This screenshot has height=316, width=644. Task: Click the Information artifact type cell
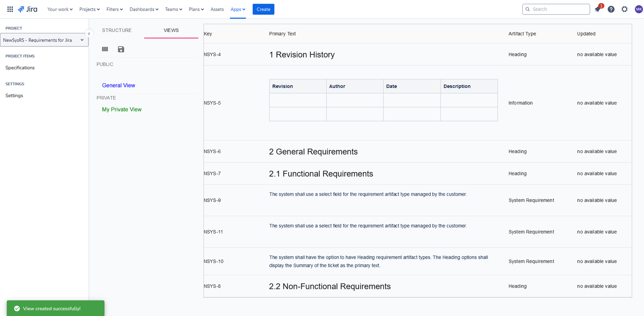pos(520,103)
